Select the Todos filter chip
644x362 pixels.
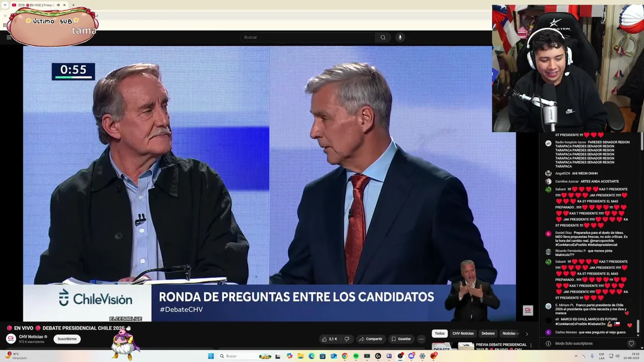[440, 333]
